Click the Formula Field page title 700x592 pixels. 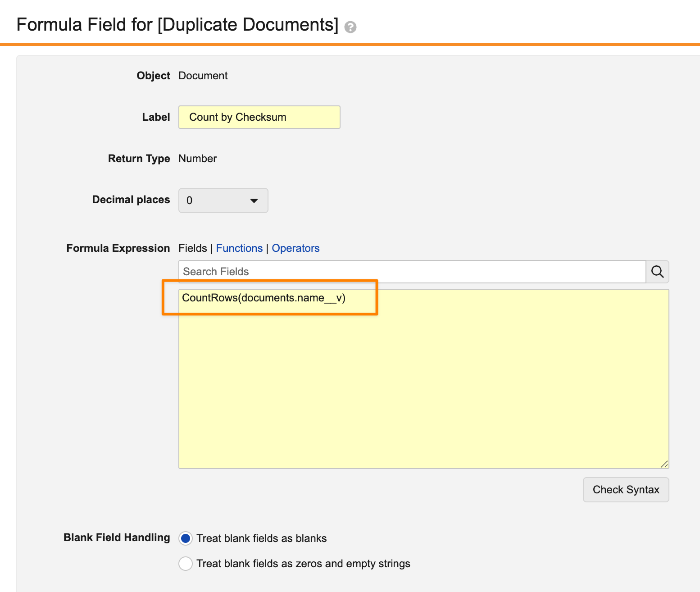[177, 25]
